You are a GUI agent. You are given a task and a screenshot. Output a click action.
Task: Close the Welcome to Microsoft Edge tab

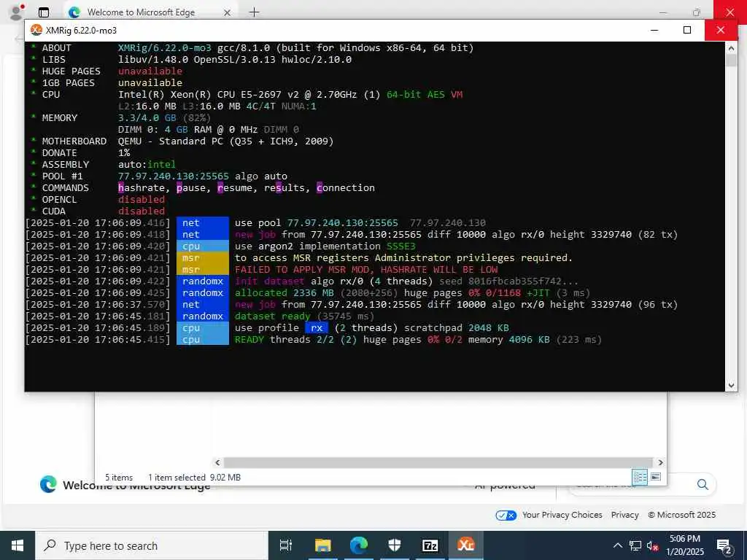tap(228, 12)
